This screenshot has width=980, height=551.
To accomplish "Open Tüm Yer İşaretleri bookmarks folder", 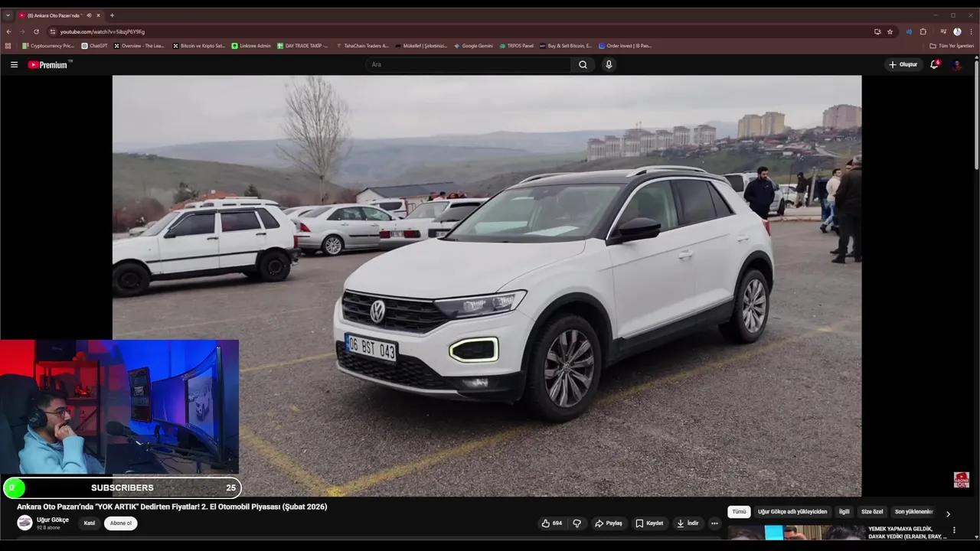I will (952, 46).
